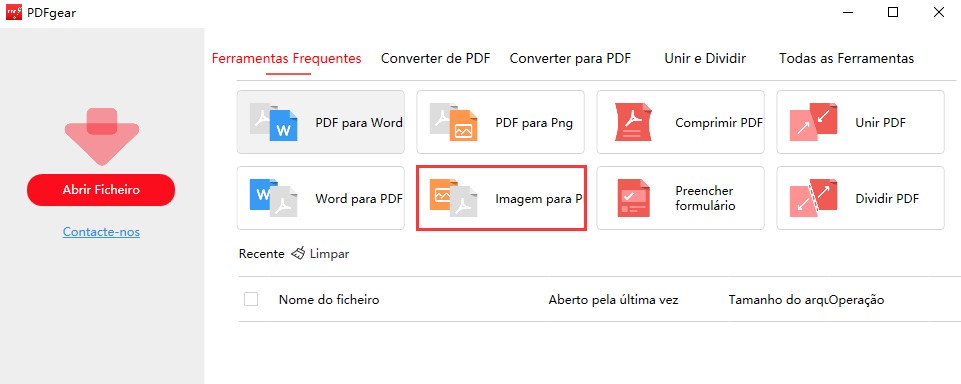Click the Nome do ficheiro column header
Image resolution: width=961 pixels, height=384 pixels.
329,299
